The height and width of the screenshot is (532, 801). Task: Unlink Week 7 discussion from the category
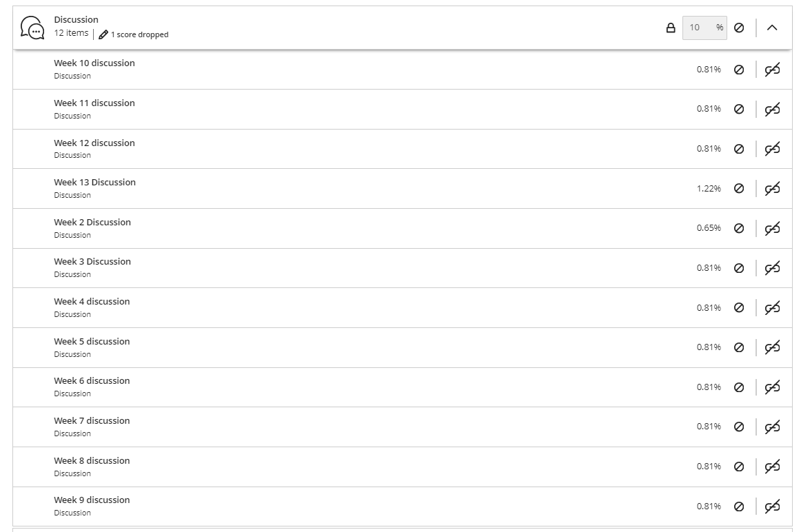tap(772, 427)
